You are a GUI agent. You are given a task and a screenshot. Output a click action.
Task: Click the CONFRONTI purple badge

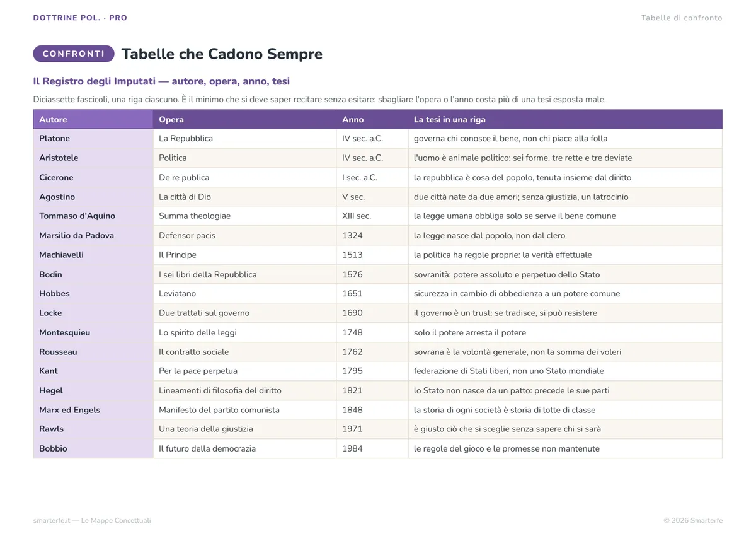(x=74, y=54)
